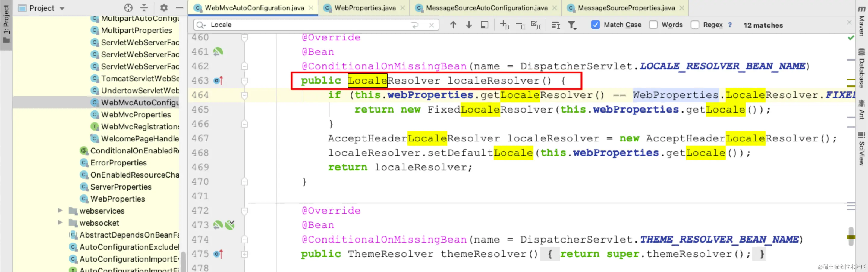Toggle the Match Case checkbox

coord(596,25)
